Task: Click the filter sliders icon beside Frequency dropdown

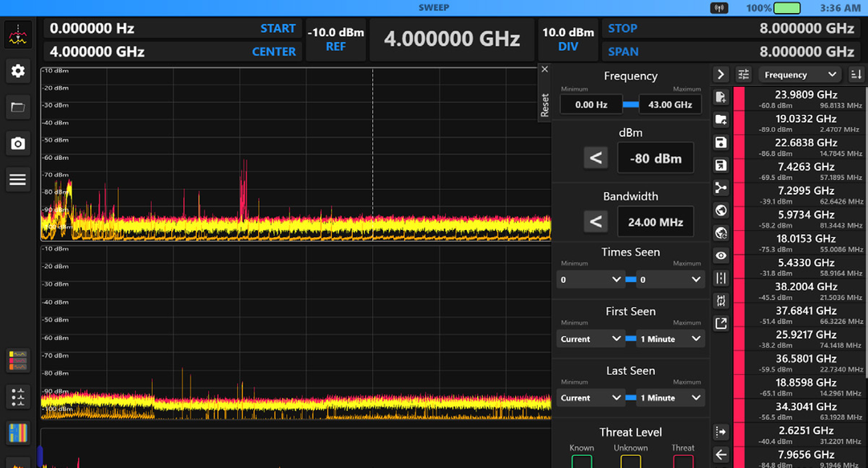Action: 744,75
